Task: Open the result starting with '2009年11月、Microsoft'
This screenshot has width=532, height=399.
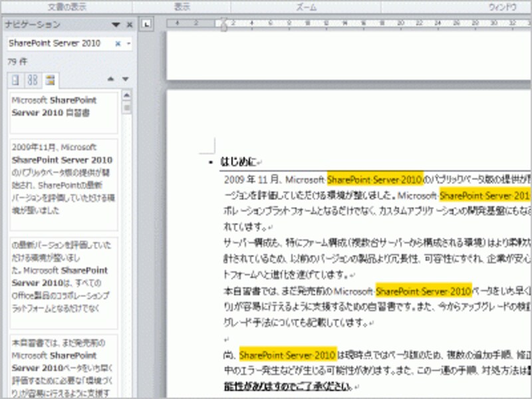Action: pos(64,185)
